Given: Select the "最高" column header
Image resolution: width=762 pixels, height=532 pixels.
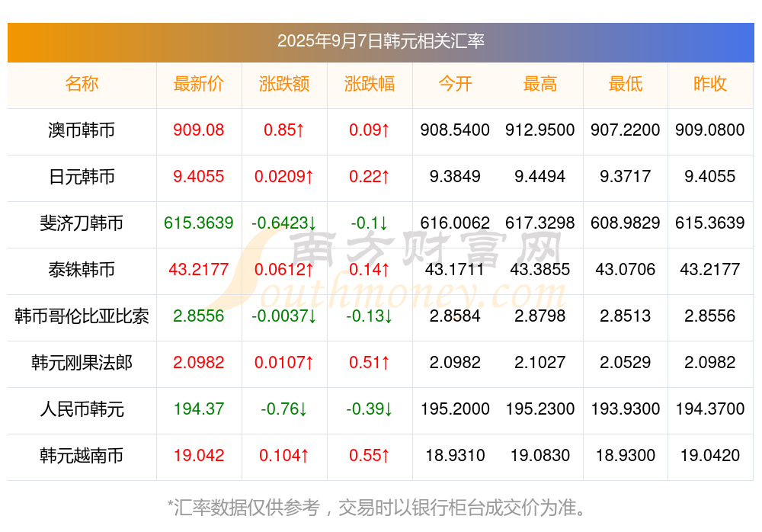Looking at the screenshot, I should pyautogui.click(x=540, y=84).
